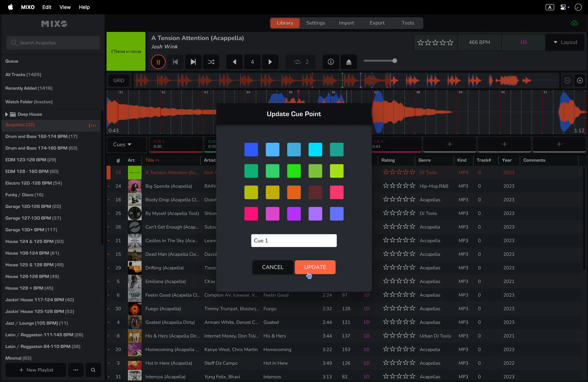Image resolution: width=588 pixels, height=382 pixels.
Task: Skip to the next track
Action: [x=193, y=62]
